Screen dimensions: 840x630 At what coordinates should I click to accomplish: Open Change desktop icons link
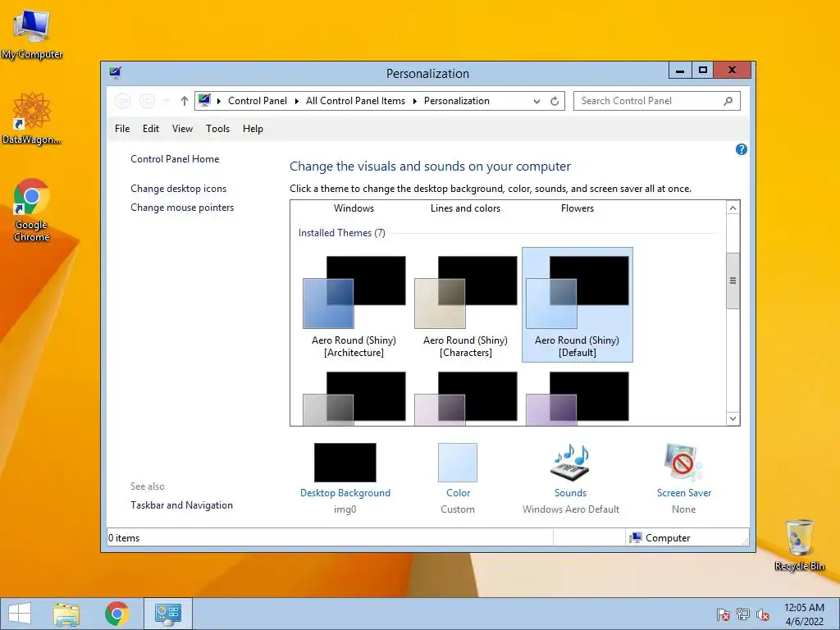click(x=178, y=189)
